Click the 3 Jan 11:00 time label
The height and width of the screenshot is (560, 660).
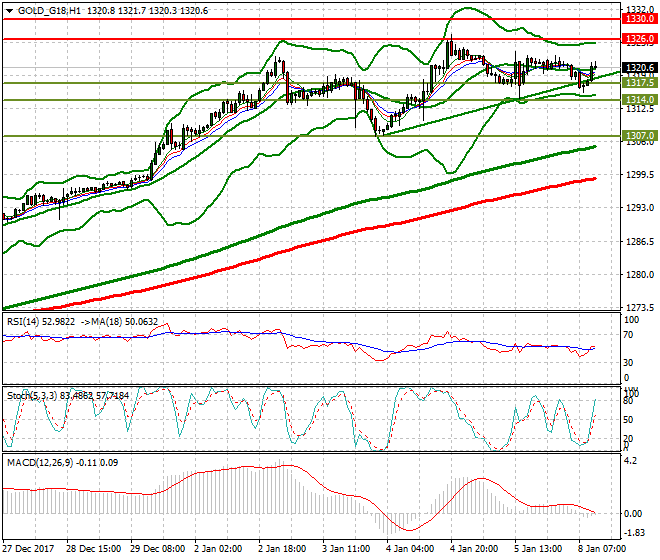coord(346,549)
